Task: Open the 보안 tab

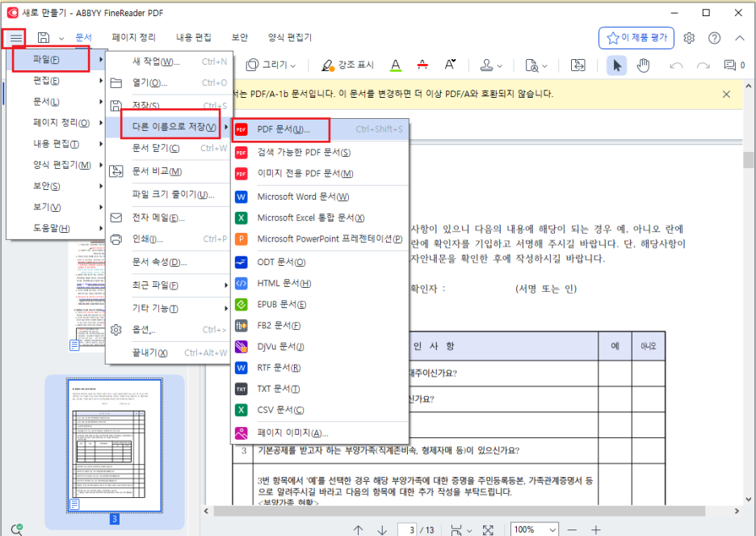Action: click(240, 38)
